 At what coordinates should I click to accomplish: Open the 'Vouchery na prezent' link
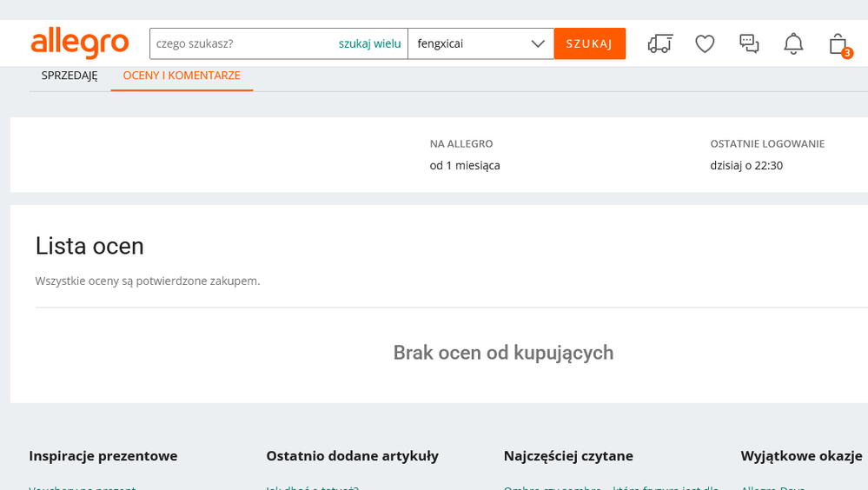tap(83, 487)
